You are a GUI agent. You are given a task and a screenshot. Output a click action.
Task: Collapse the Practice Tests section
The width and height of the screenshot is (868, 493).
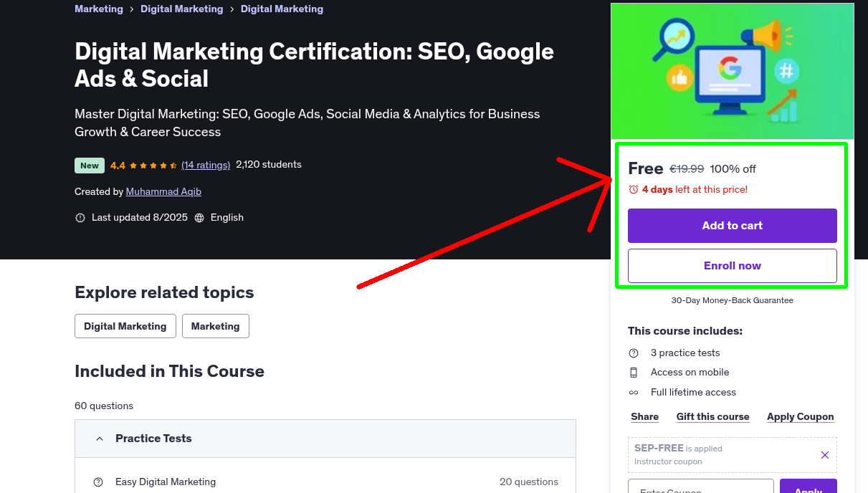tap(325, 439)
